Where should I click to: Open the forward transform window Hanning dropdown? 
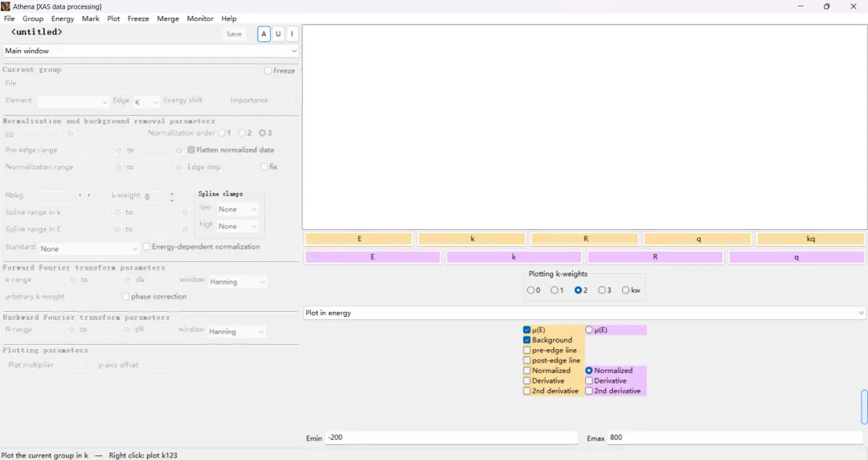tap(237, 281)
